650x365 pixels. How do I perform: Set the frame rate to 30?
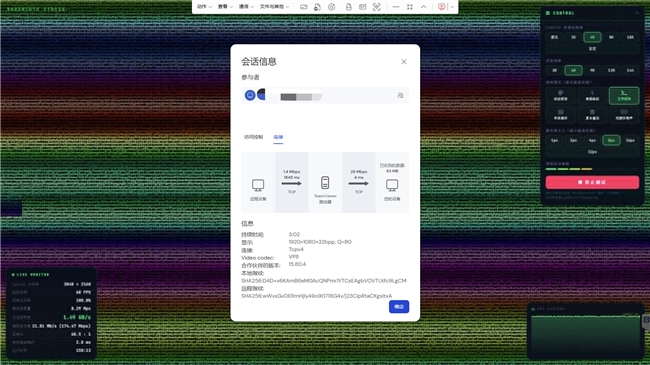coord(554,71)
